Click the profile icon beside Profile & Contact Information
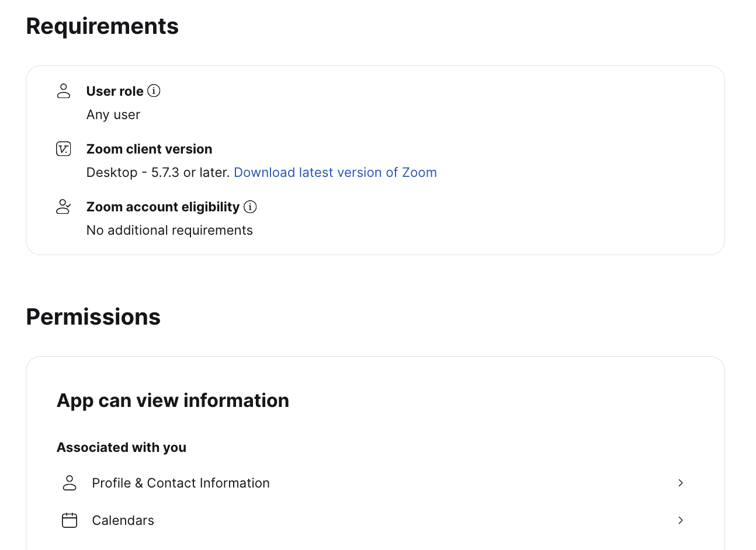Screen dimensions: 756x550 (70, 483)
